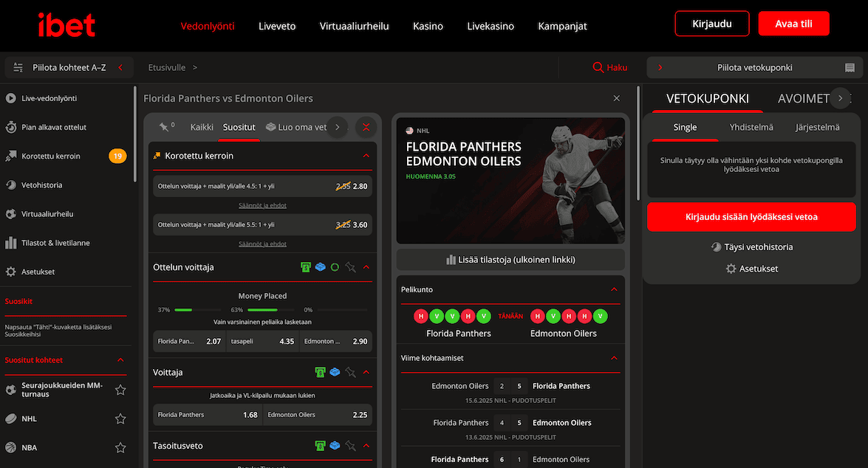The width and height of the screenshot is (868, 468).
Task: Click the sidebar Asetukset gear icon
Action: (x=10, y=272)
